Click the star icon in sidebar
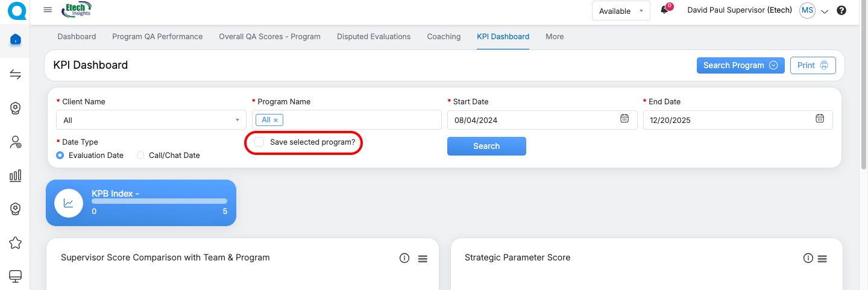868x290 pixels. point(16,242)
